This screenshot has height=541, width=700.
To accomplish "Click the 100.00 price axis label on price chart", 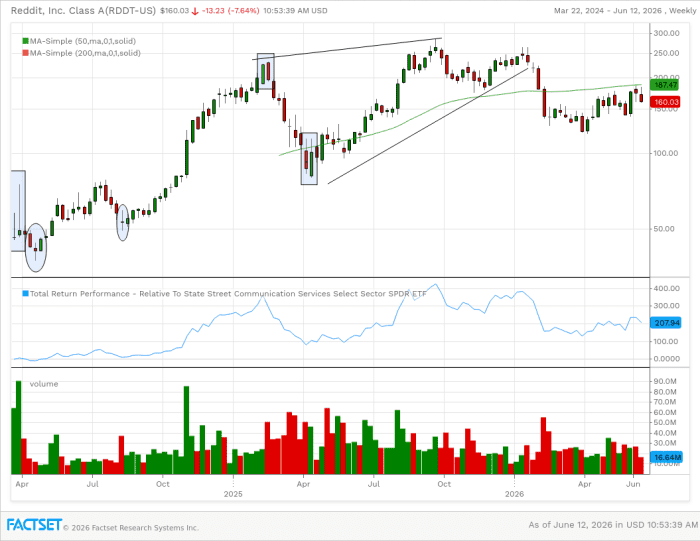I will tap(666, 154).
